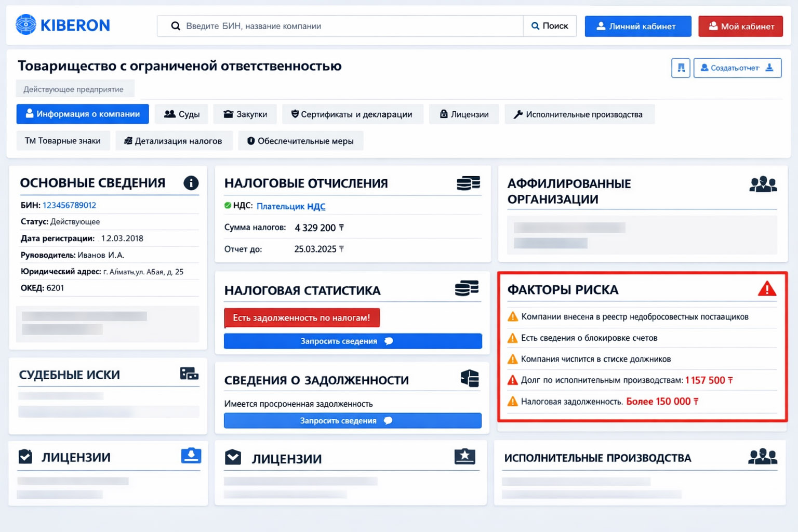Viewport: 798px width, 532px height.
Task: Click the magnifier icon inside the search bar
Action: pos(176,25)
